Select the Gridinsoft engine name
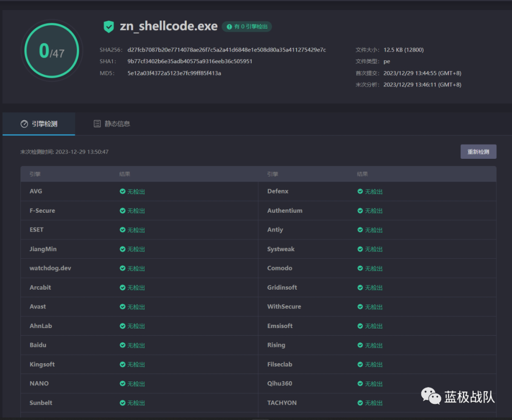The image size is (512, 420). 282,287
